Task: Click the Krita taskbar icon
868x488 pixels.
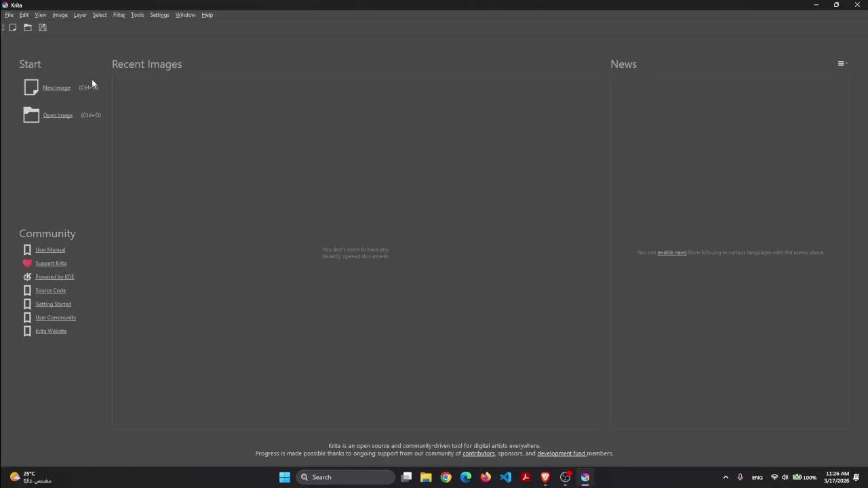Action: tap(585, 477)
